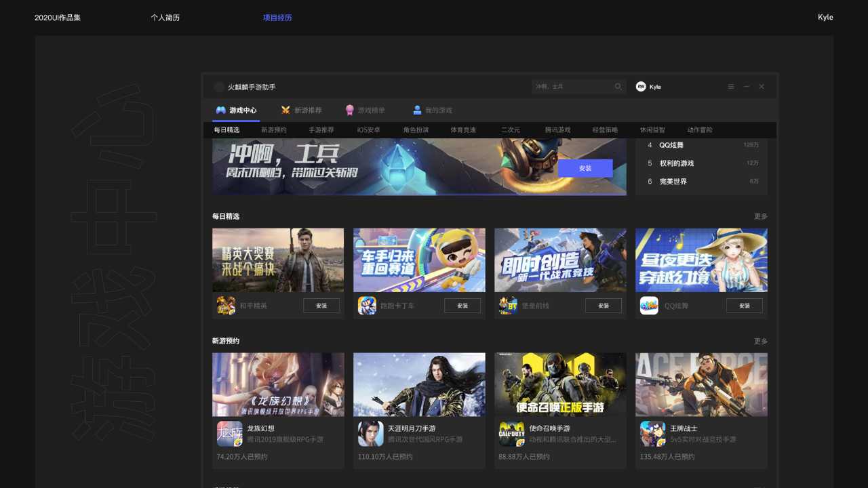Open the 昼夜更迭 穿越幻境 banner thumbnail

(701, 260)
